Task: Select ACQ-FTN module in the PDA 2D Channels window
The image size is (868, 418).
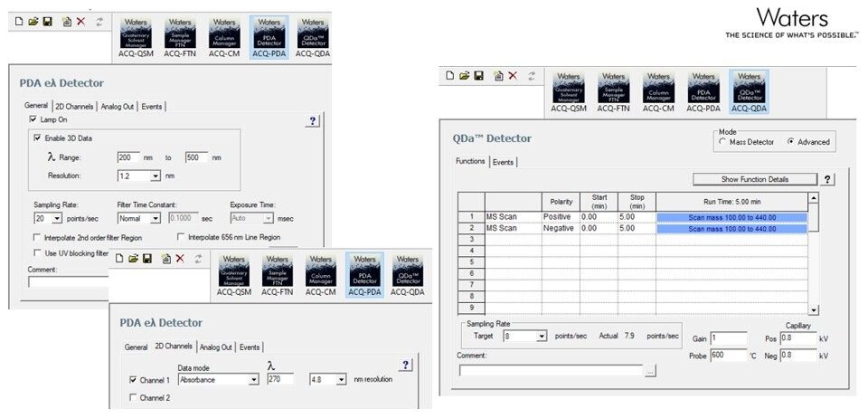Action: click(278, 275)
